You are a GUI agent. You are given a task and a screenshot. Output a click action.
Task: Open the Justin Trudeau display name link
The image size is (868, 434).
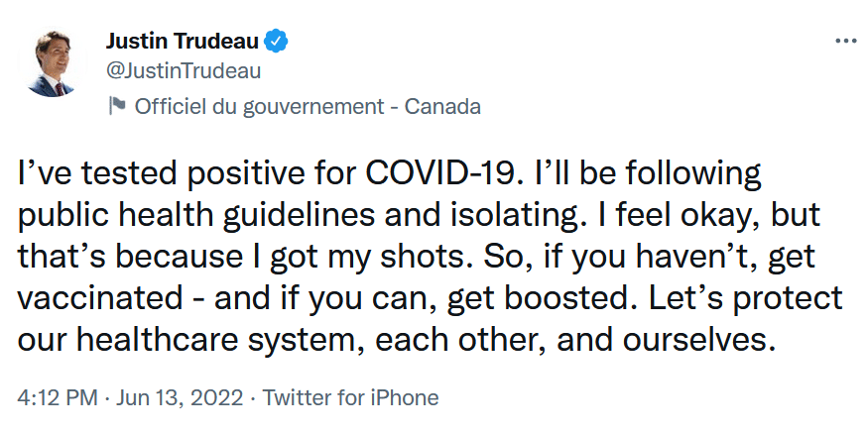[x=183, y=41]
